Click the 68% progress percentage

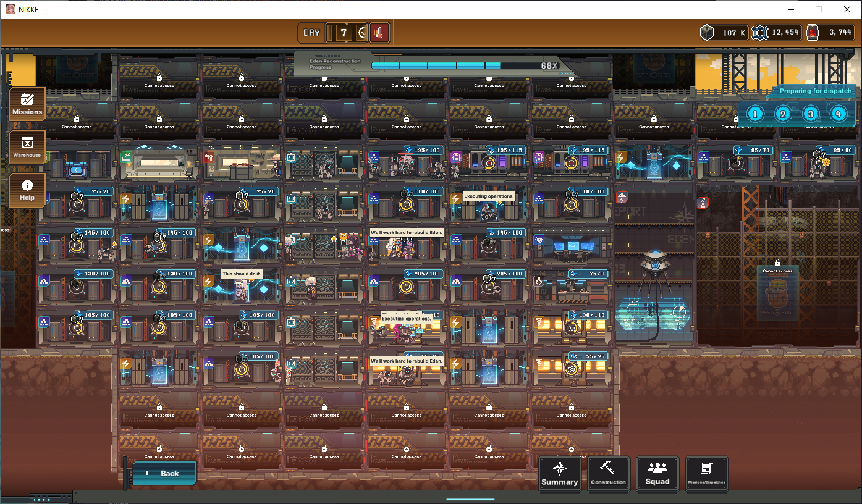[x=549, y=65]
